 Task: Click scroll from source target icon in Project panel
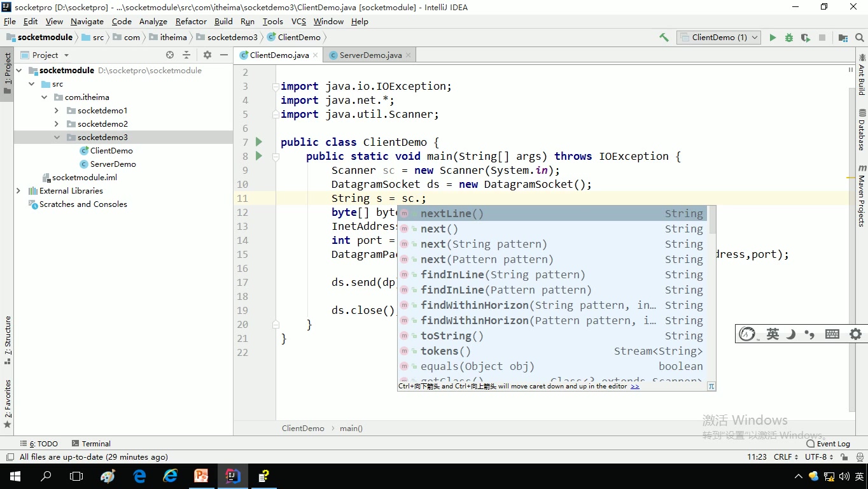(170, 55)
